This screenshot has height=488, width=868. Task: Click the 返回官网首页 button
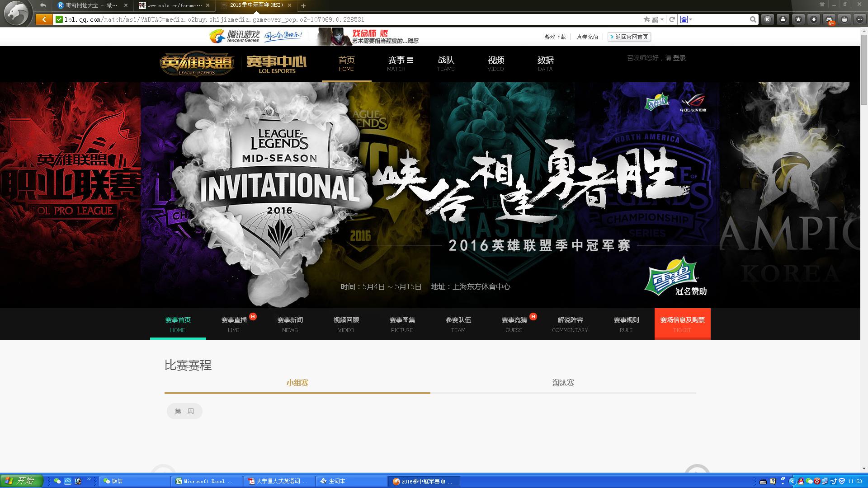(629, 37)
